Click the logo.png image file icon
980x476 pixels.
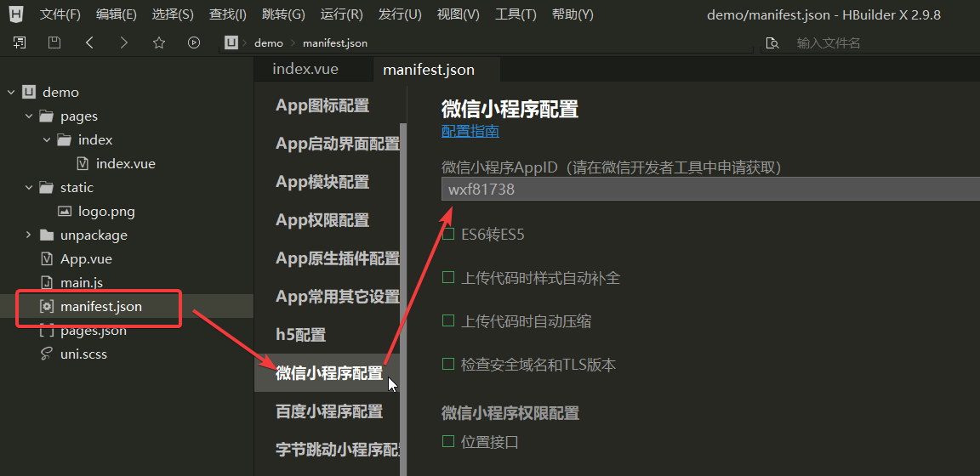point(65,211)
